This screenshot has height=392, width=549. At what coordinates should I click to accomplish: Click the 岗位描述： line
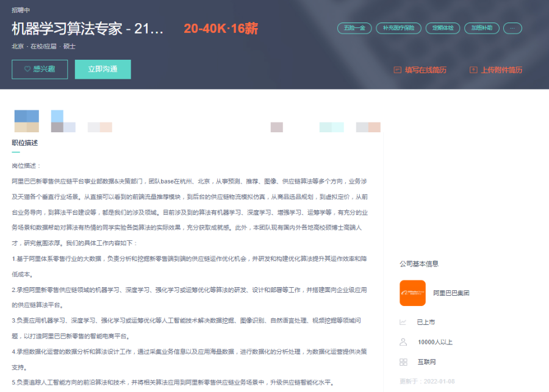coord(26,166)
